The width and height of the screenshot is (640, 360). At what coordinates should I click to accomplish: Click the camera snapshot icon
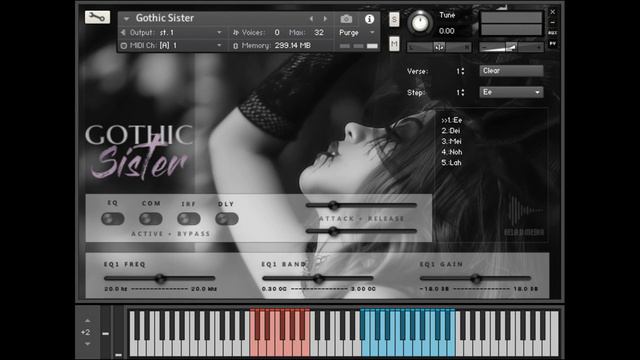346,19
